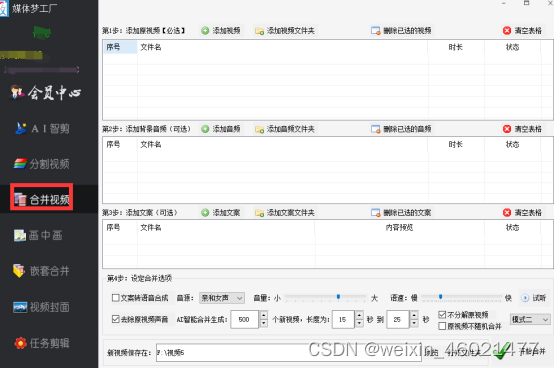
Task: Clear the copywriting table with 清空表格
Action: tap(523, 213)
